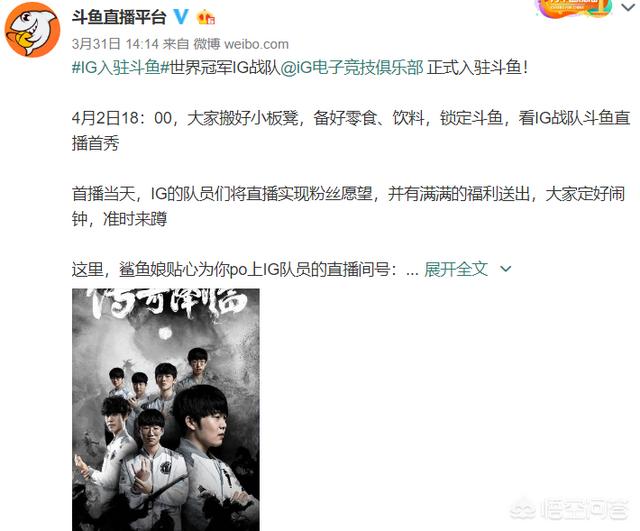Open the 斗鱼直播平台 account name
The image size is (640, 531).
tap(119, 17)
